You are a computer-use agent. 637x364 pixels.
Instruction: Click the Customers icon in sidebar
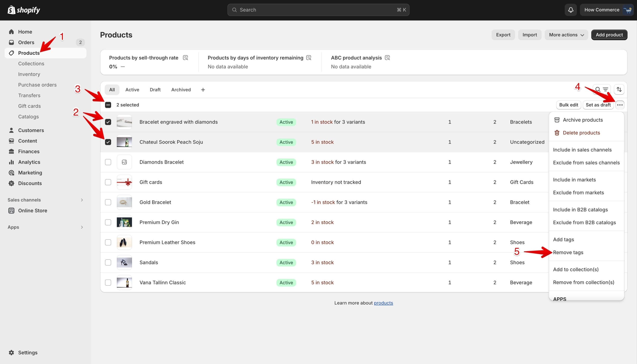pyautogui.click(x=11, y=130)
